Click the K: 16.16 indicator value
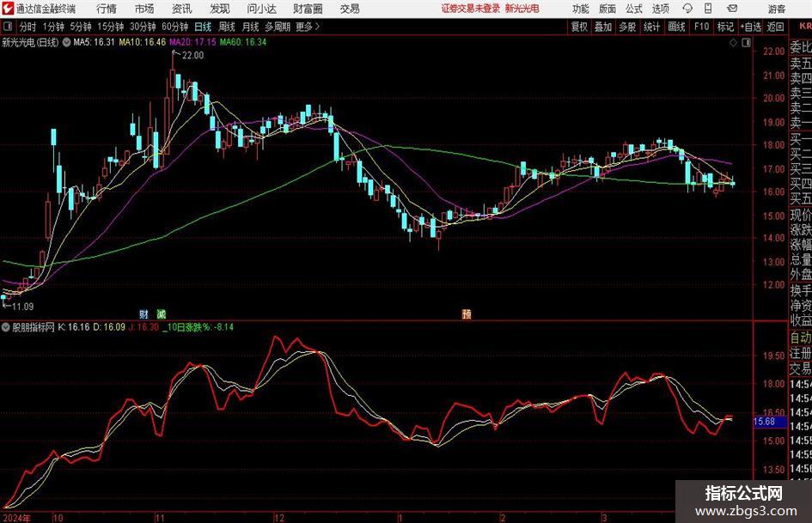The image size is (812, 523). (74, 326)
